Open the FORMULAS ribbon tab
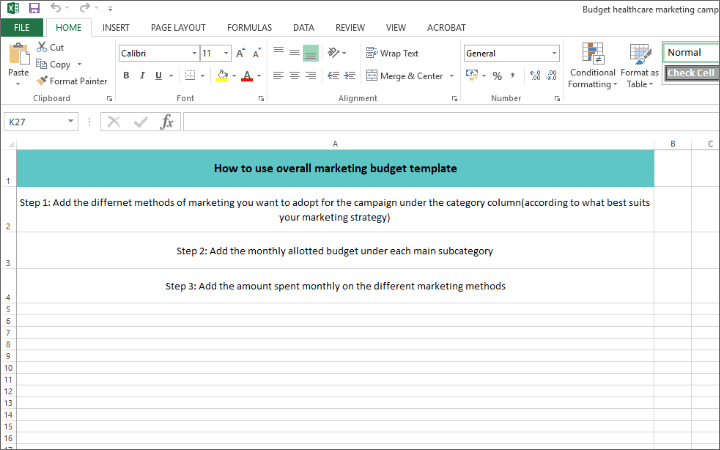720x450 pixels. tap(249, 28)
